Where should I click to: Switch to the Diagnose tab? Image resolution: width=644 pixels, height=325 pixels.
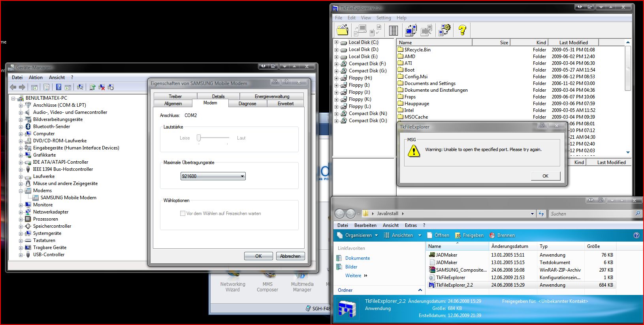[x=247, y=104]
